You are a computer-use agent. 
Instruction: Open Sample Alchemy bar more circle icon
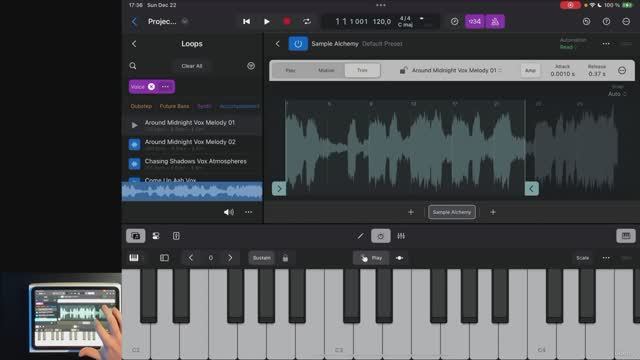click(622, 70)
